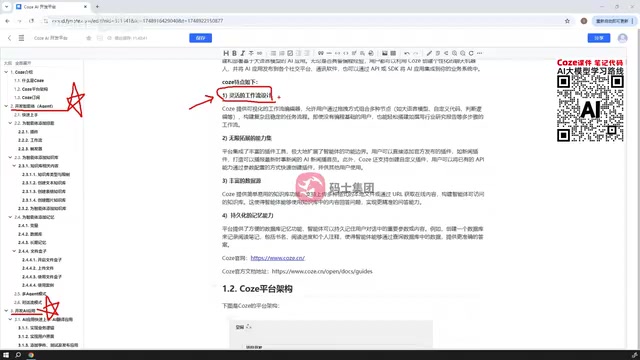Select the pen drawing tool in toolbar
640x360 pixels.
coord(429,53)
